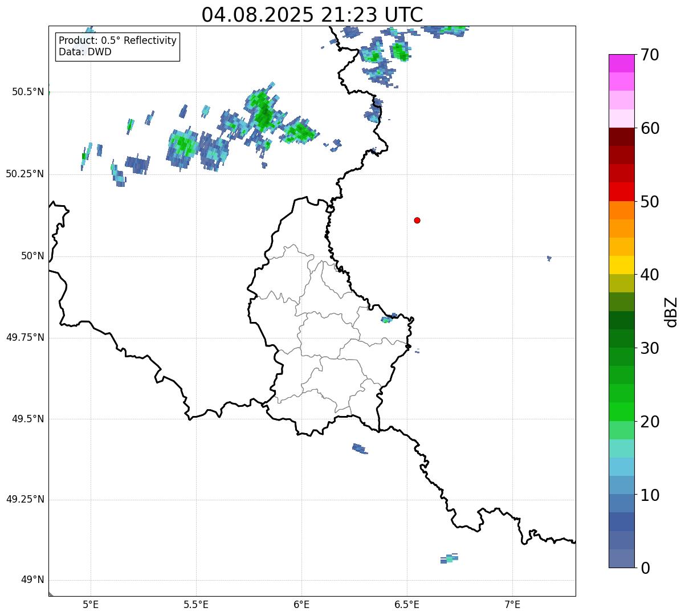Click the 5°E longitude label

[x=91, y=604]
